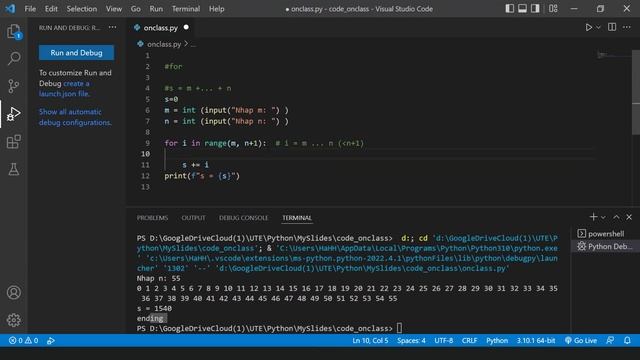
Task: Click the Run and Debug button
Action: (x=76, y=53)
